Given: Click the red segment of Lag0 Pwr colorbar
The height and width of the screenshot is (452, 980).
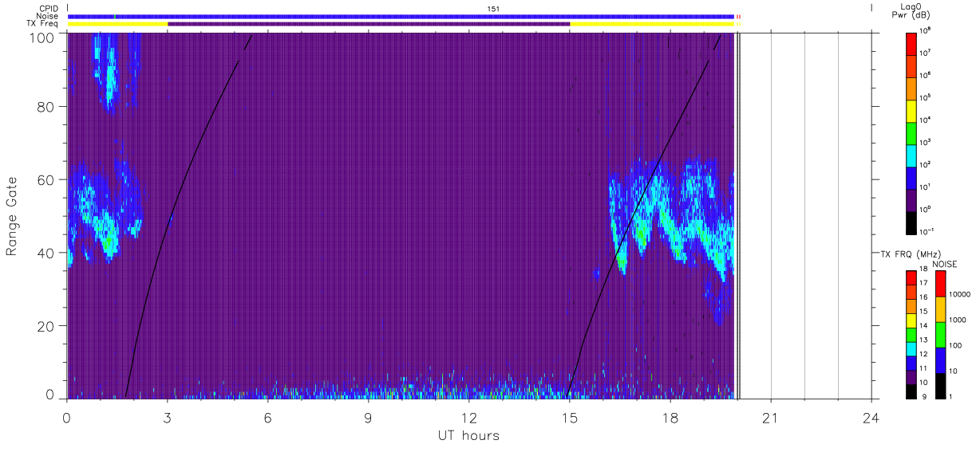Looking at the screenshot, I should pos(911,43).
